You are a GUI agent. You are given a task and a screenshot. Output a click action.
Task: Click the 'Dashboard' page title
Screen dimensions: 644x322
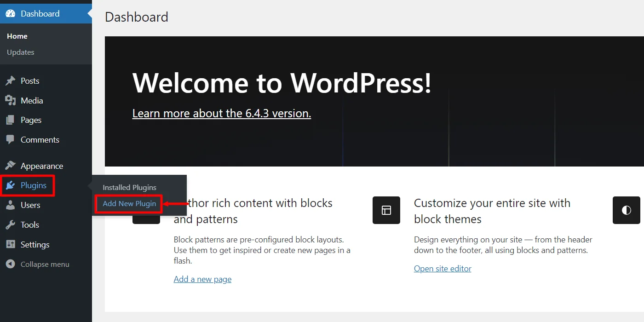click(137, 17)
